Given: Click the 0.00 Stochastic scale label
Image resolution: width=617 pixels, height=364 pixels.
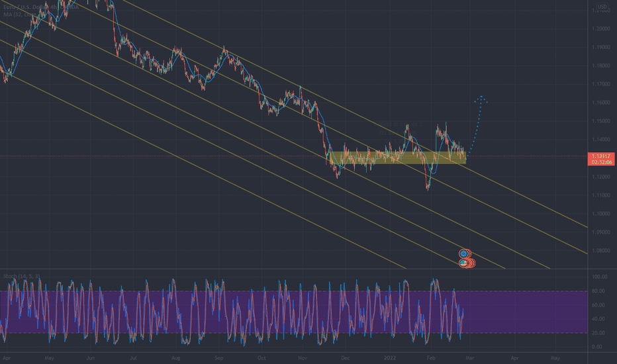Looking at the screenshot, I should pos(597,347).
